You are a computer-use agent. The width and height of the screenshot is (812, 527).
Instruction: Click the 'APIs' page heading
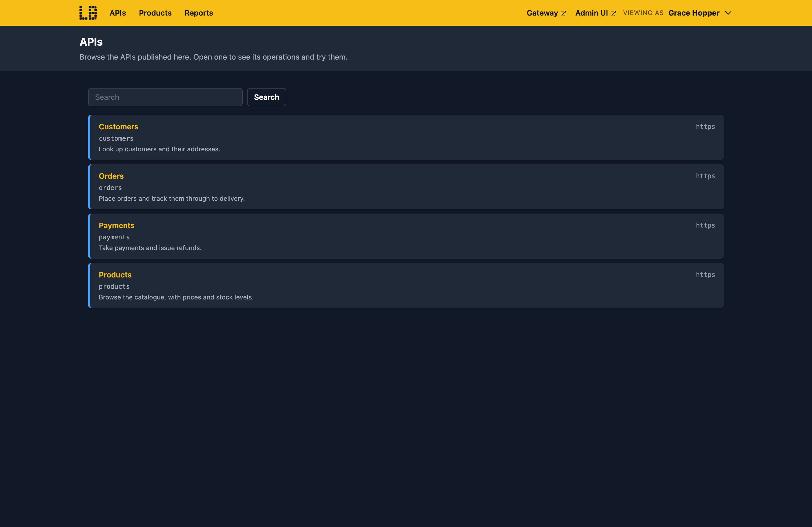pyautogui.click(x=91, y=42)
